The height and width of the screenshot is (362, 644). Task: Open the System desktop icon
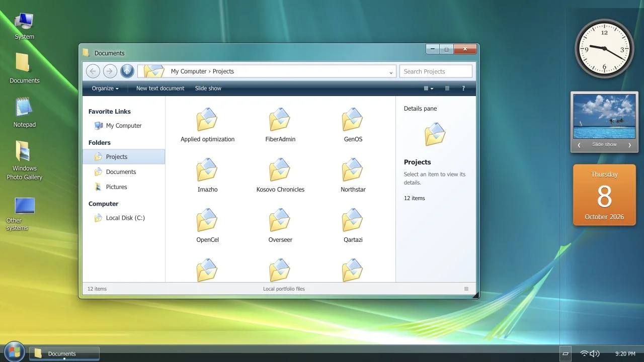click(x=24, y=26)
